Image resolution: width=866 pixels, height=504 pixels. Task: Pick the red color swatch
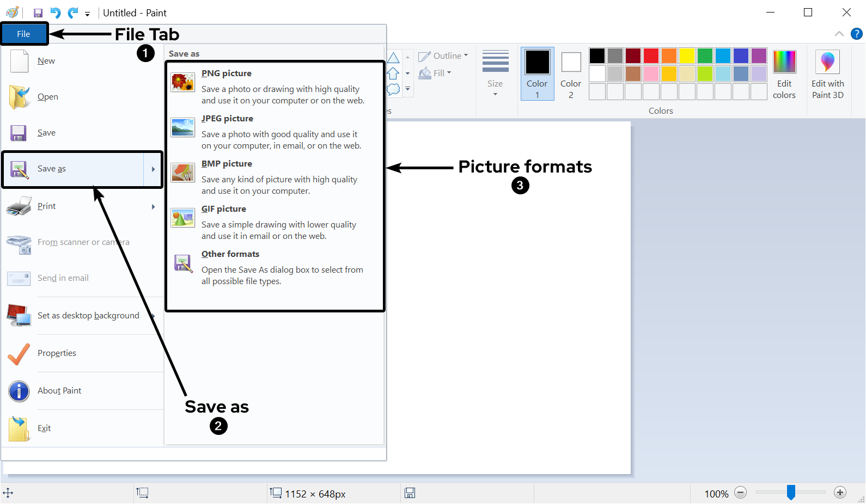[651, 56]
